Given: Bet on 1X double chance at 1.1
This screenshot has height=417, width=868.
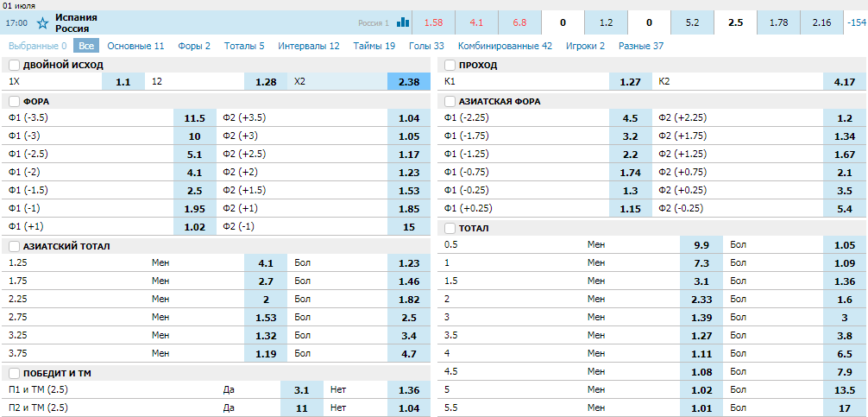Looking at the screenshot, I should [123, 82].
